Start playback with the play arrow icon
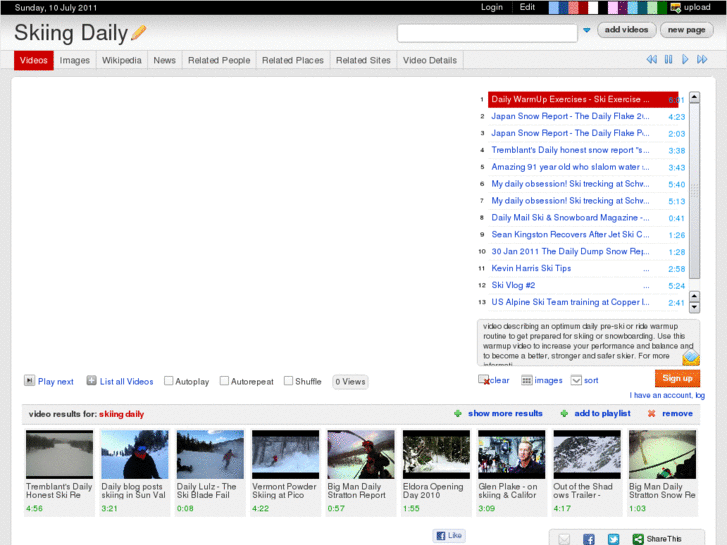727x545 pixels. tap(685, 59)
